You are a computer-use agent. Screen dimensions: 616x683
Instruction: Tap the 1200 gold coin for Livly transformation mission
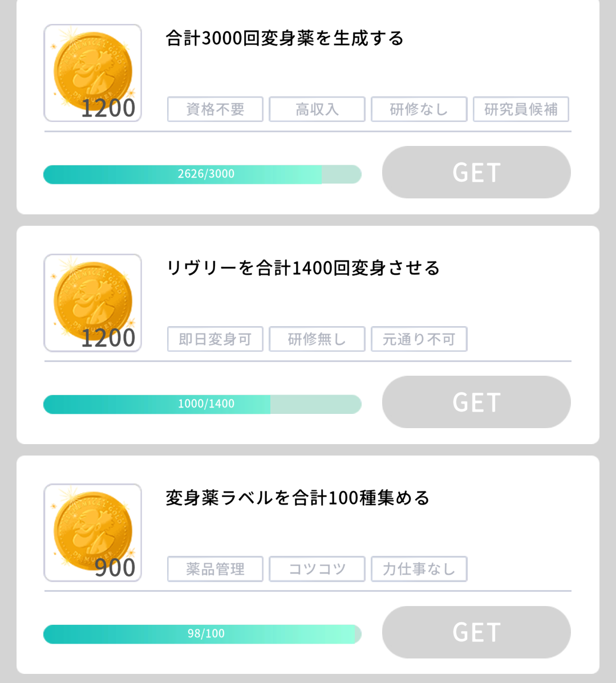(x=93, y=303)
